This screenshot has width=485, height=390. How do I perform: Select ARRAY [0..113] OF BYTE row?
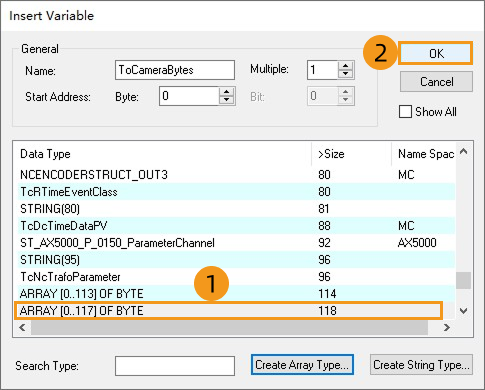(x=235, y=294)
